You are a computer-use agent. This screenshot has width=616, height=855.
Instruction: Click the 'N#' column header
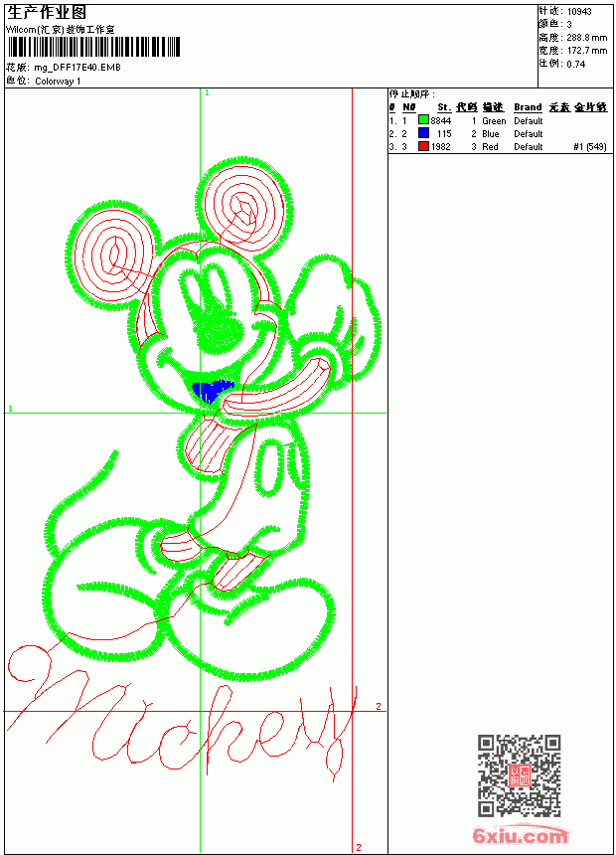pyautogui.click(x=409, y=107)
